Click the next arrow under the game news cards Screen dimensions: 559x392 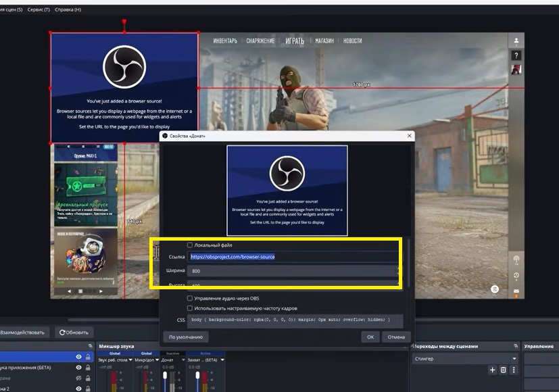(x=101, y=291)
